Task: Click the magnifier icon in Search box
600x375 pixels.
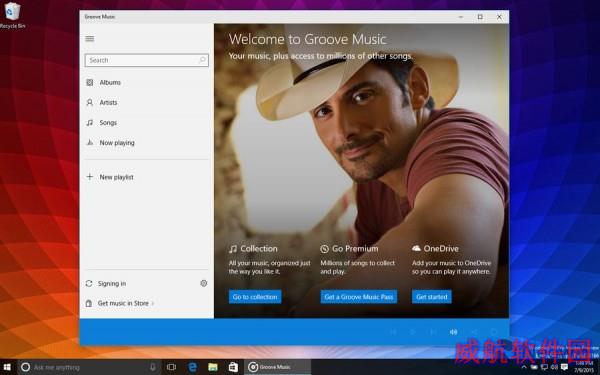Action: (x=202, y=60)
